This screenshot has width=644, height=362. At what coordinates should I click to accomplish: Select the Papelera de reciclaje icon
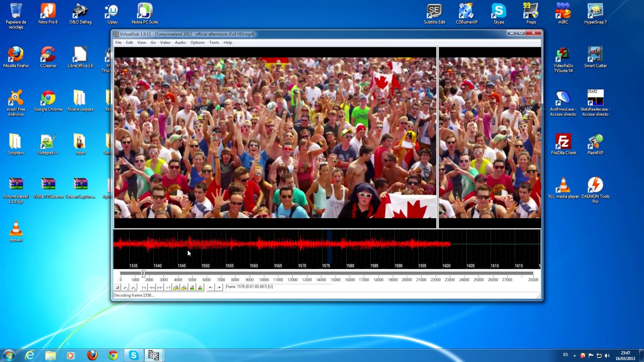click(x=16, y=17)
